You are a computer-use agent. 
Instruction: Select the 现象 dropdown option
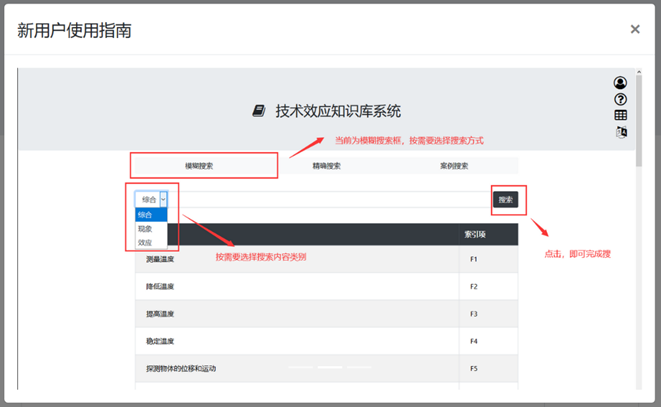pos(151,229)
